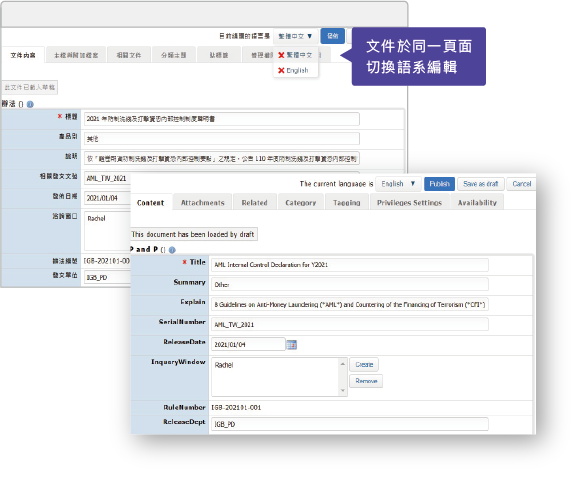Open the Category tab
Viewport: 580px width, 478px height.
point(301,202)
